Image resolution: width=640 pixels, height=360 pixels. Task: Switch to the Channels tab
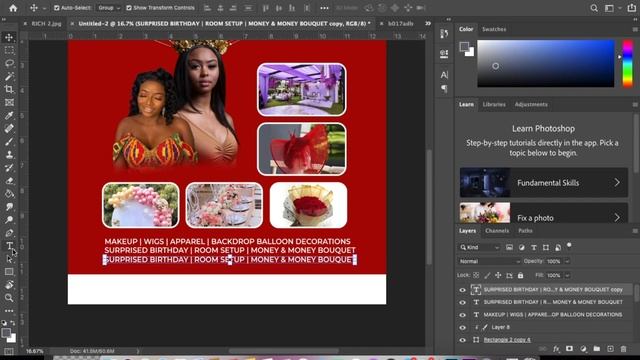[x=497, y=231]
